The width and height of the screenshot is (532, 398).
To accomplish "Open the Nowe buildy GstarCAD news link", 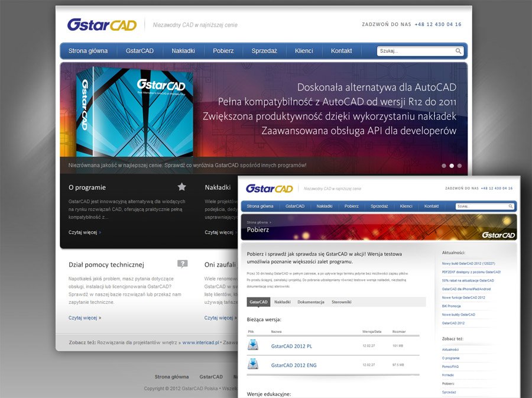I will [x=458, y=315].
